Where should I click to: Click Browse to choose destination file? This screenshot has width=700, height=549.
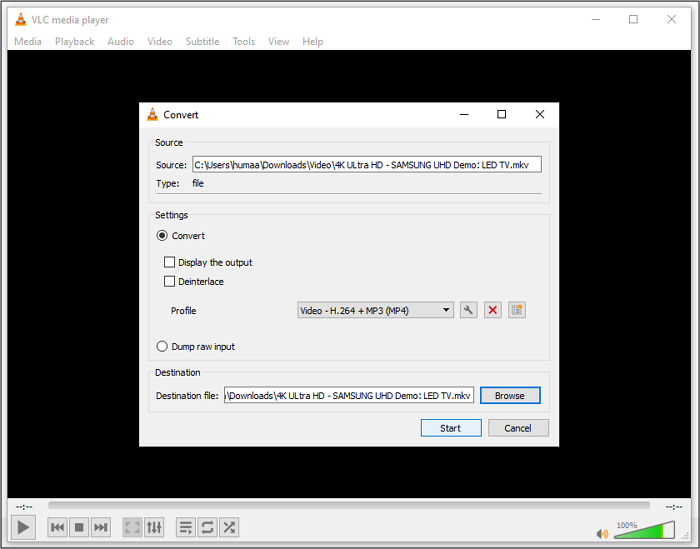point(509,395)
